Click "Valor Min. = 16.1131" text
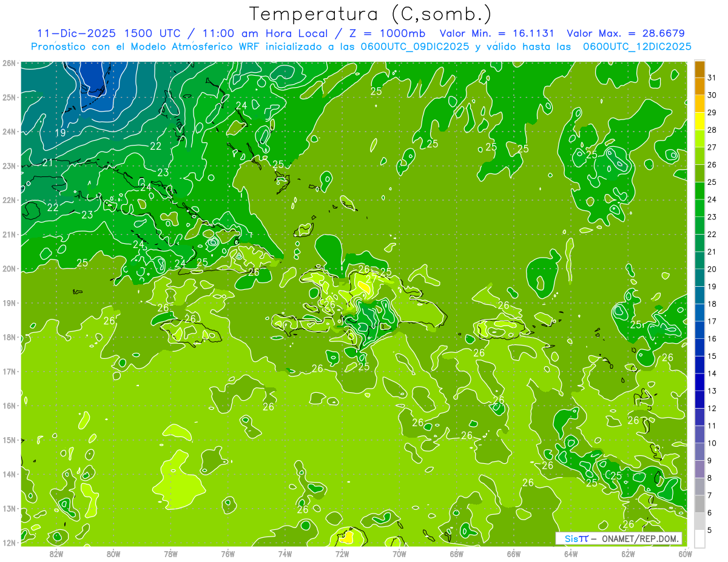Screen dimensions: 728x562 tap(498, 33)
